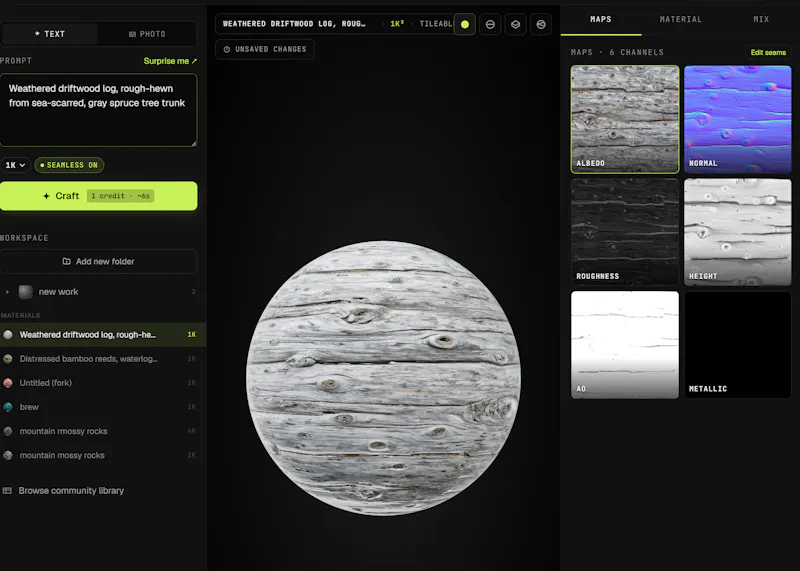The image size is (800, 571).
Task: Select the Text prompt mode tab
Action: 49,34
